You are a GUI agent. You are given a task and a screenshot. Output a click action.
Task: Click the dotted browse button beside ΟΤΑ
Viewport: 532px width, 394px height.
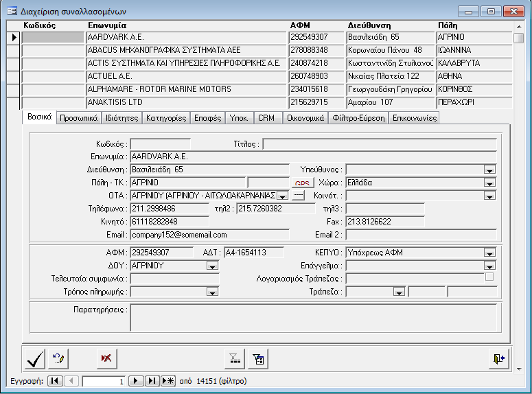298,196
